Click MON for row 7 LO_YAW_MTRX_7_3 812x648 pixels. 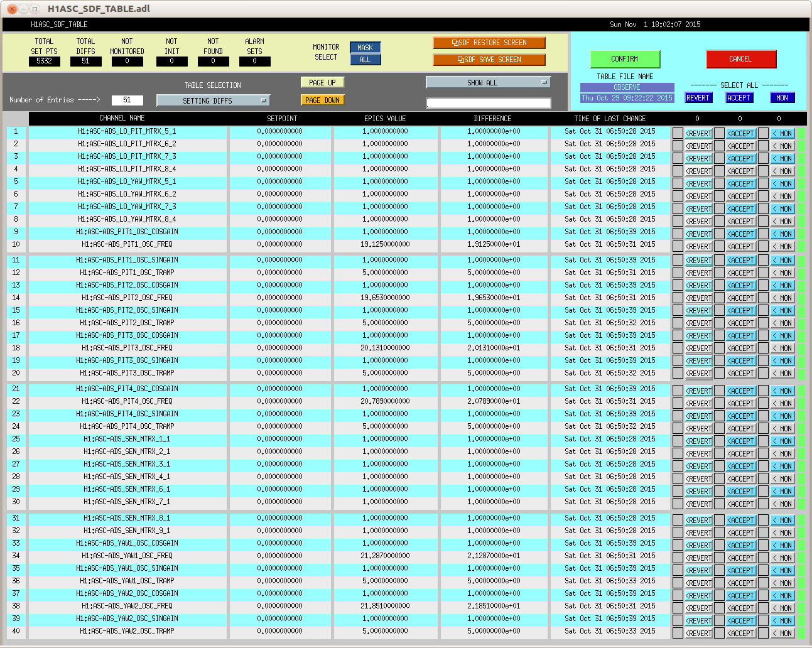click(782, 209)
